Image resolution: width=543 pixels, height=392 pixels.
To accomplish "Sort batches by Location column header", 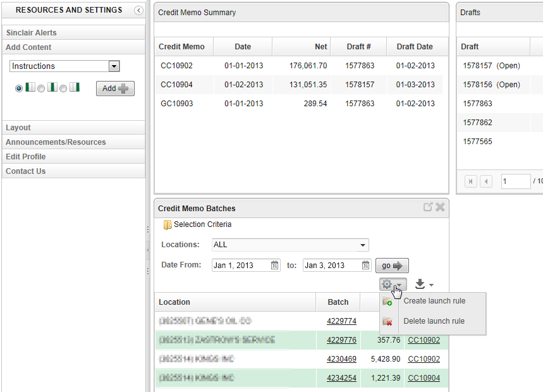I will [x=235, y=302].
